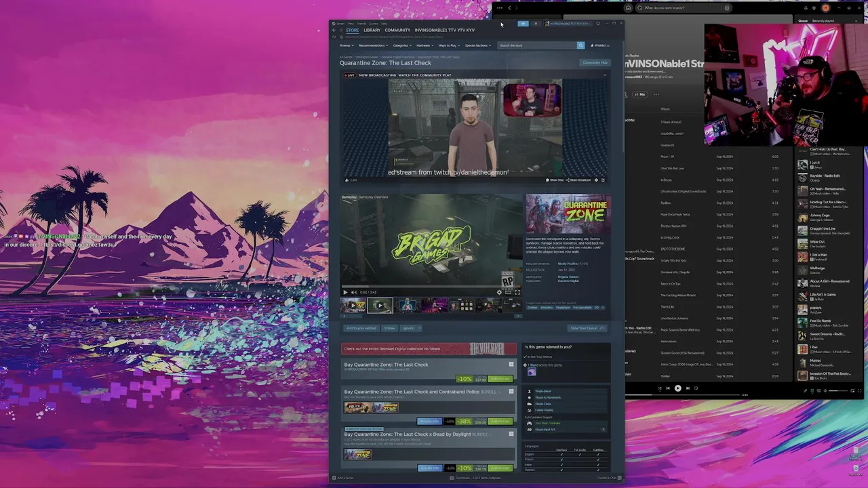The height and width of the screenshot is (488, 868).
Task: Click the Spotify profile avatar
Action: click(825, 8)
